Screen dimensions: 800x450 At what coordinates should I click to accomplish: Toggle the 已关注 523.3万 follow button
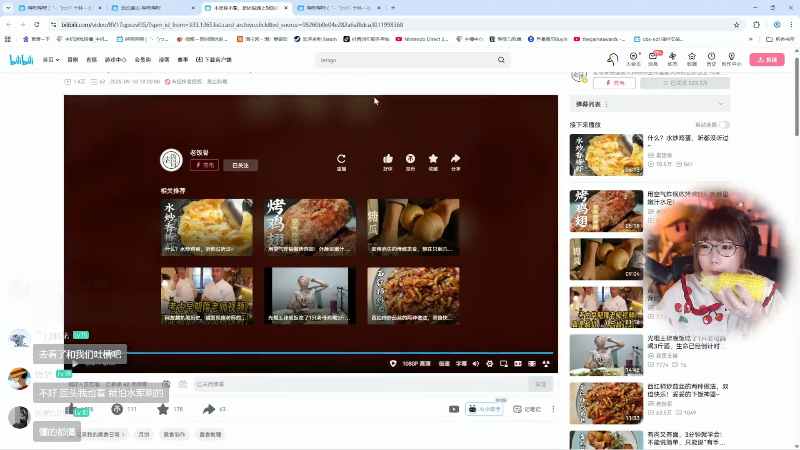tap(685, 83)
